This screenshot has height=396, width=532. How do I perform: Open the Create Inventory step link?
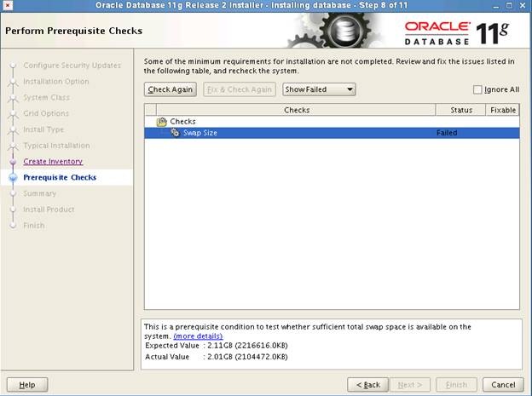53,162
